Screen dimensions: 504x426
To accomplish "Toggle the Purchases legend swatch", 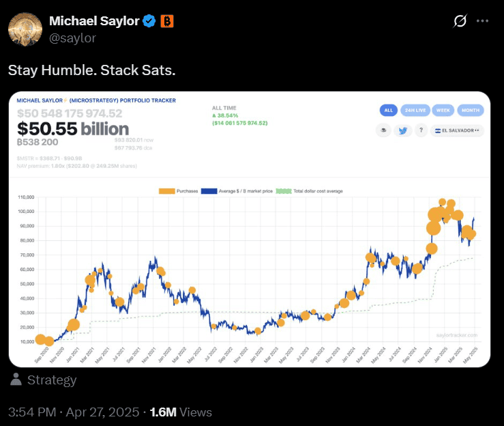I will click(167, 191).
